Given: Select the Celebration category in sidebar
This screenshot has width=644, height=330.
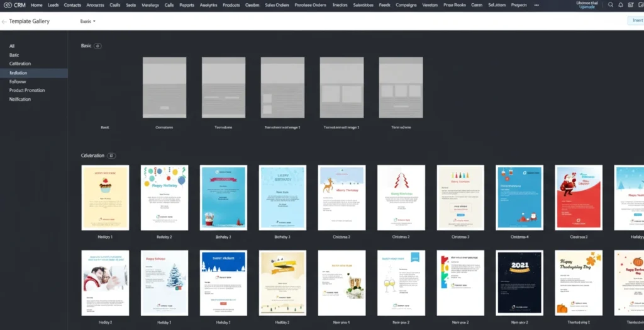Looking at the screenshot, I should point(20,64).
